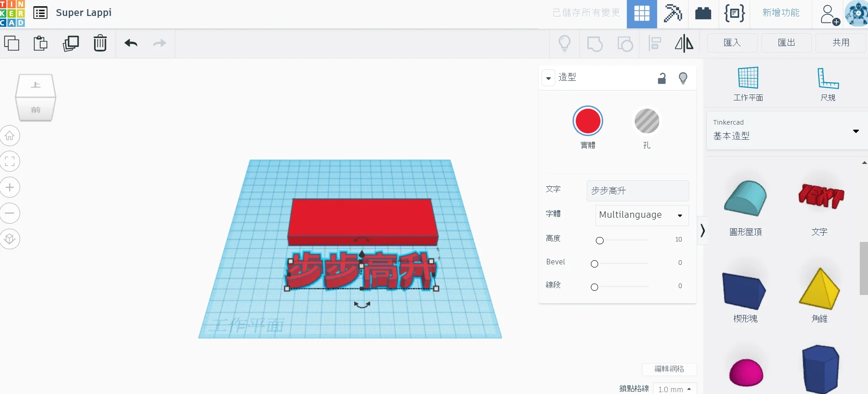Click the 線段 segments slider handle

pos(594,287)
